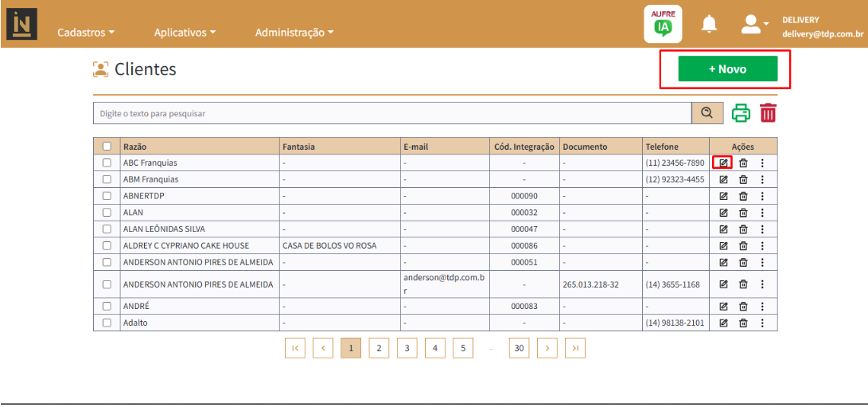Click the + Novo button
Image resolution: width=868 pixels, height=407 pixels.
[727, 69]
